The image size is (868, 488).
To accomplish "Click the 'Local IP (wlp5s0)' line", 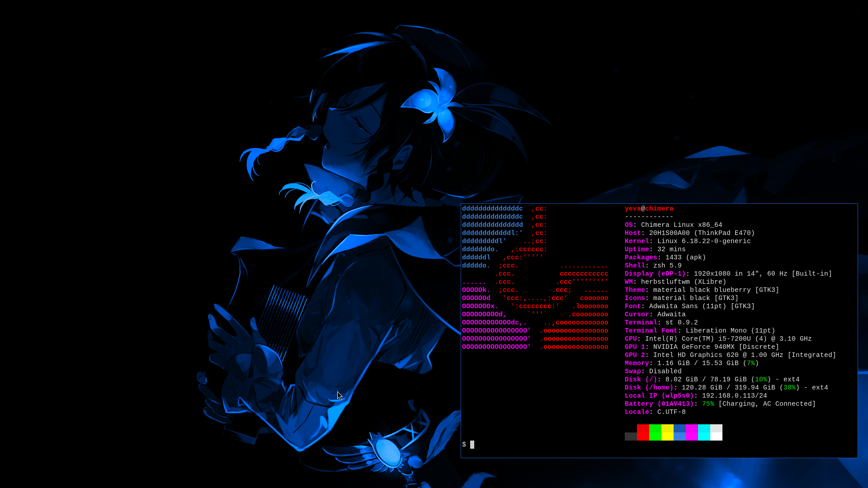I will tap(696, 396).
